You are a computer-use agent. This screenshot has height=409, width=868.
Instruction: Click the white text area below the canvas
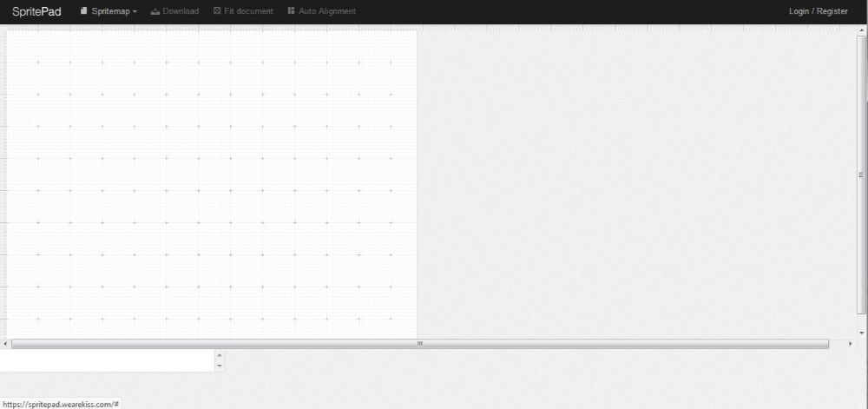tap(107, 360)
